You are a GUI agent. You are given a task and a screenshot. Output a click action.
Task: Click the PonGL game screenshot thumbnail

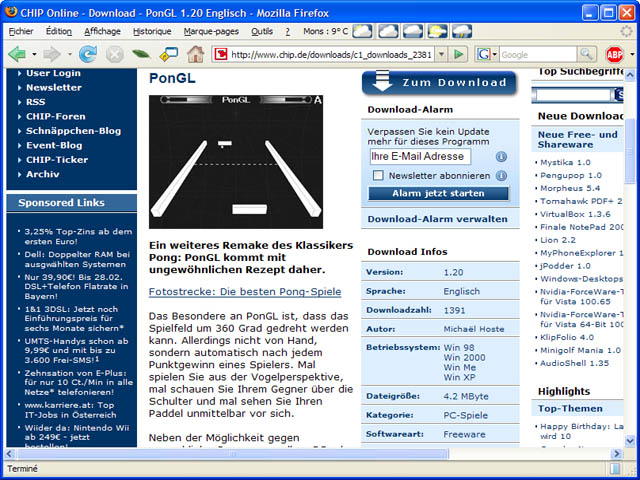tap(236, 162)
